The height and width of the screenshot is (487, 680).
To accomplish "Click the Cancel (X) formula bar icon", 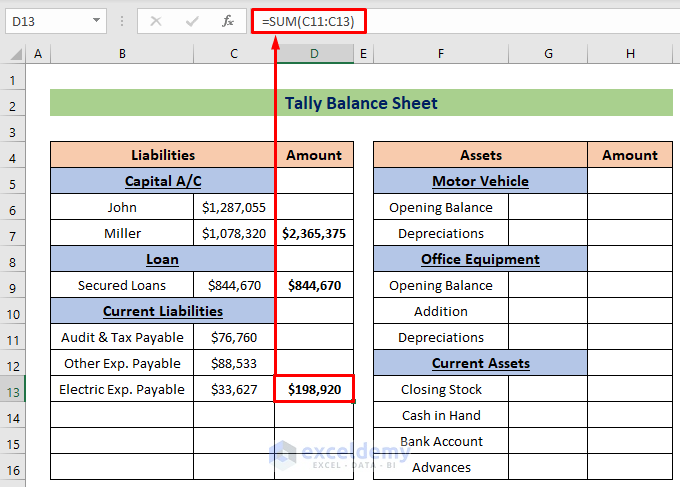I will pyautogui.click(x=156, y=20).
